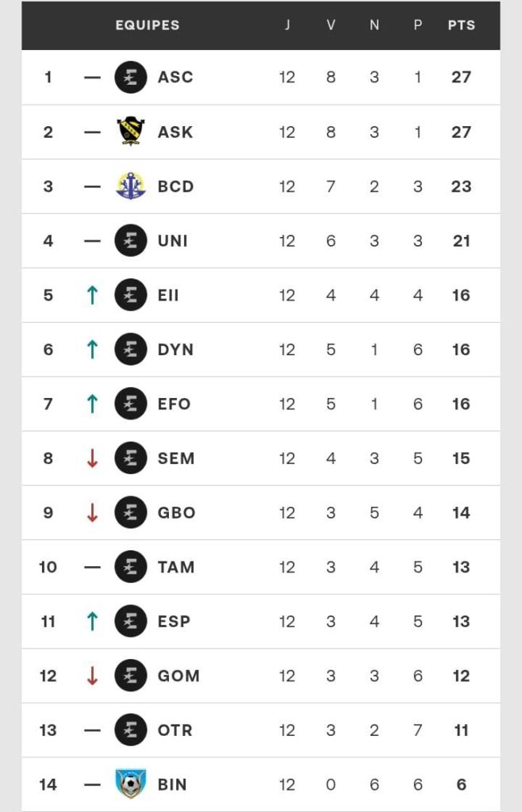This screenshot has height=812, width=522.
Task: Click the BIN football shield logo
Action: [131, 784]
